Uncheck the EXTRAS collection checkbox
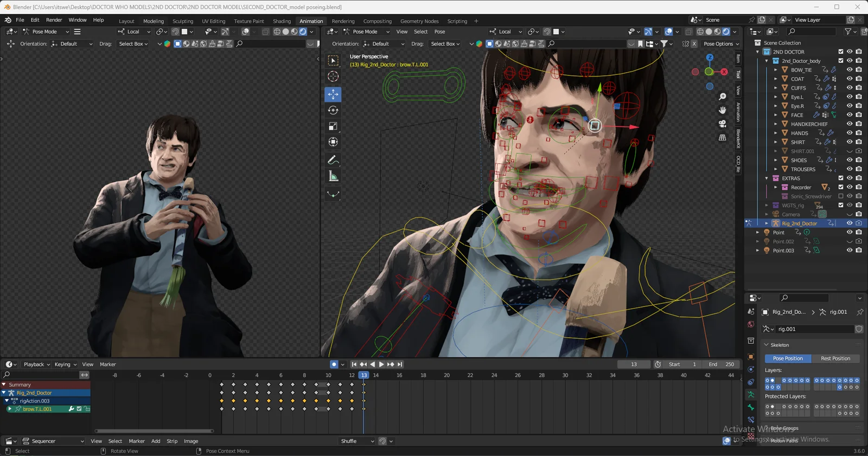Screen dimensions: 868x456 (841, 178)
